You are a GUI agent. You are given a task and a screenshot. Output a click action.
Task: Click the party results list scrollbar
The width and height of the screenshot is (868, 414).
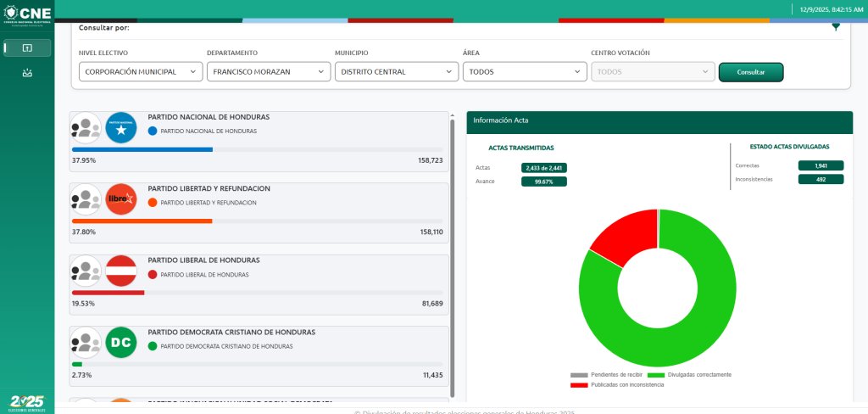pos(453,255)
